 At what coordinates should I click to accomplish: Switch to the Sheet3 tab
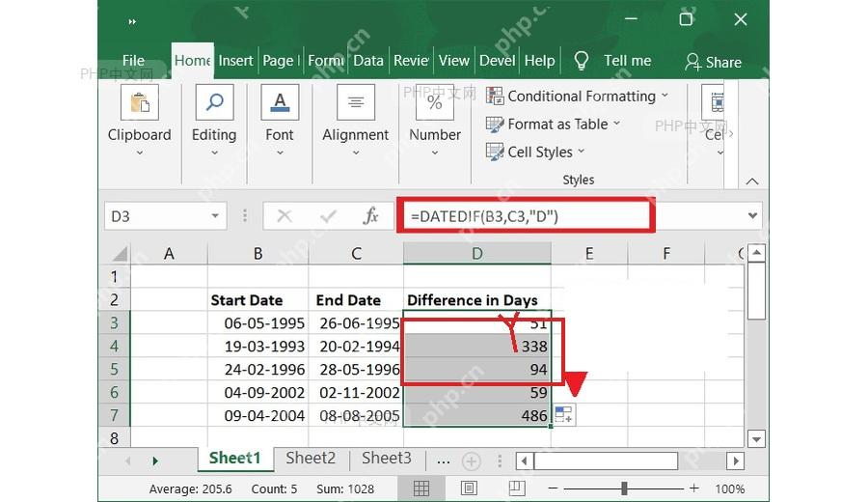(x=387, y=459)
